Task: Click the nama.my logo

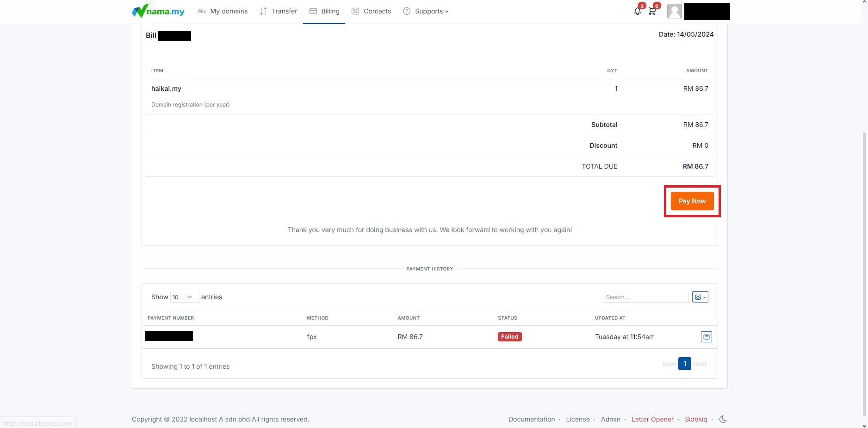Action: click(158, 11)
